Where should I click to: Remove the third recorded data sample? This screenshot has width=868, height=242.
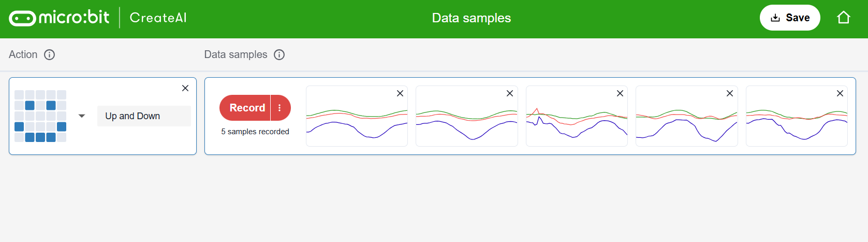tap(620, 93)
